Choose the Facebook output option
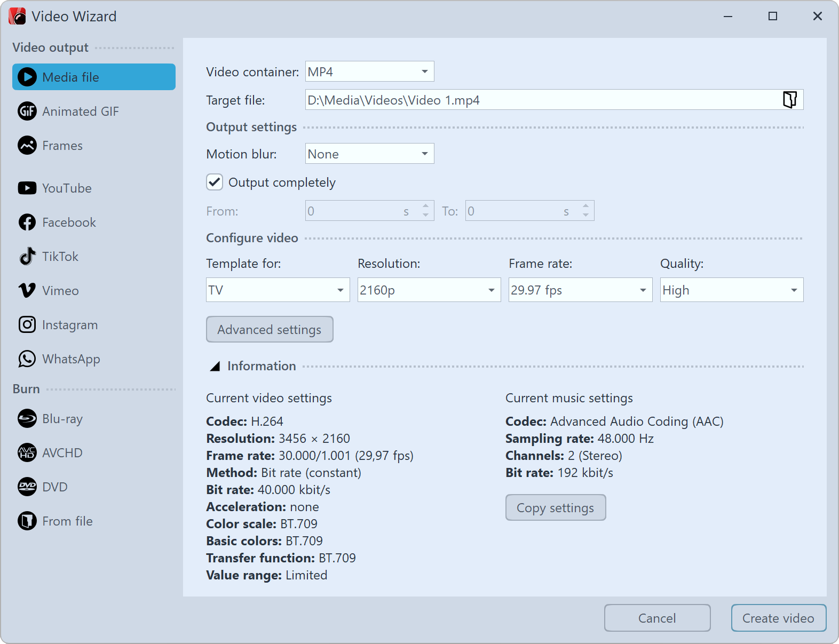 click(94, 222)
